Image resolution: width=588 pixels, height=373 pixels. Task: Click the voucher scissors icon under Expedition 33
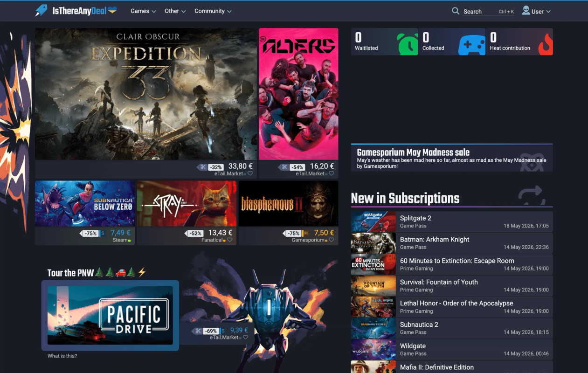point(203,167)
